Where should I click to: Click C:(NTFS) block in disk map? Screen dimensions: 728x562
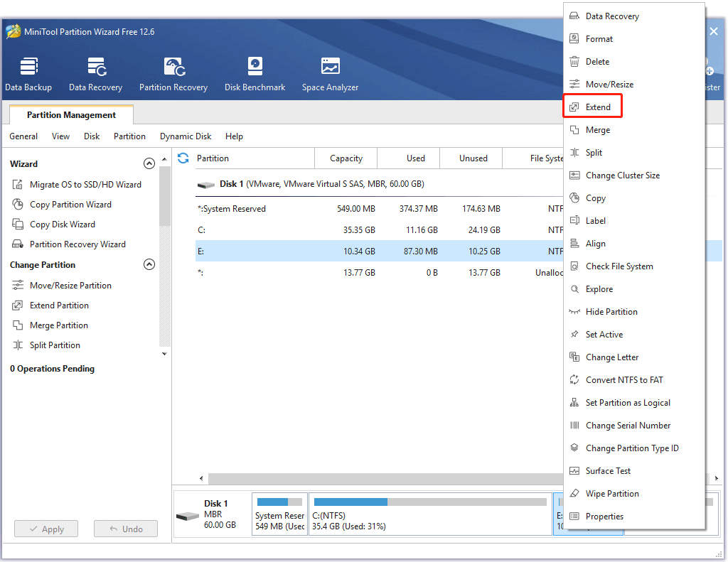click(430, 514)
